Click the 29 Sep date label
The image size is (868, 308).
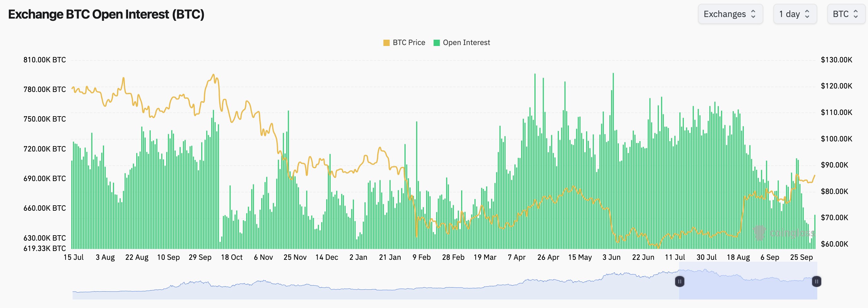[x=200, y=257]
